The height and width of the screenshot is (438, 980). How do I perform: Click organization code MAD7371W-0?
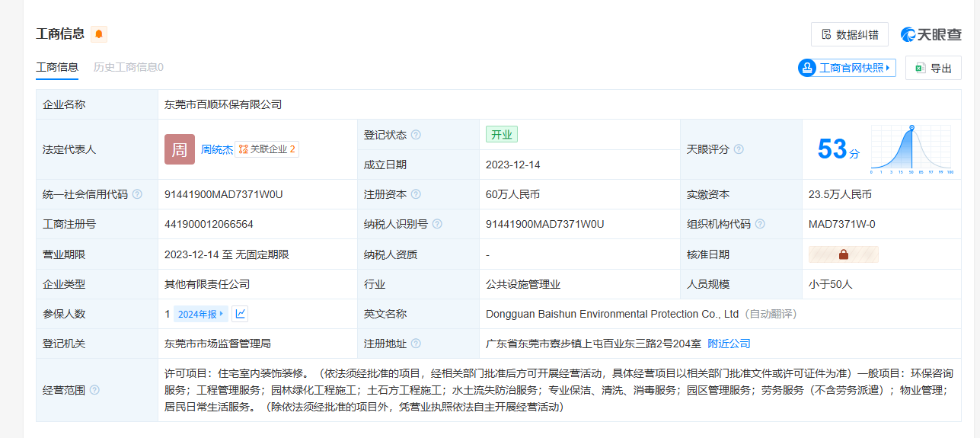[842, 224]
